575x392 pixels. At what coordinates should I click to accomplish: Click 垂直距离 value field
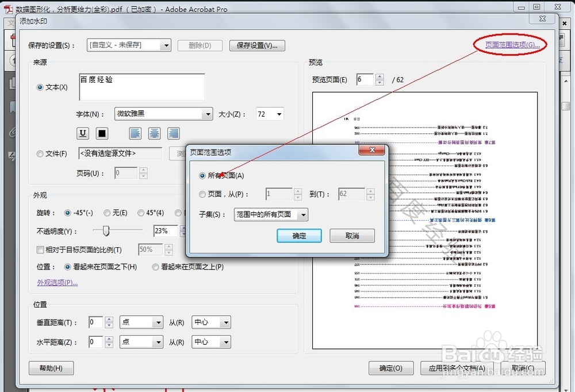point(96,322)
